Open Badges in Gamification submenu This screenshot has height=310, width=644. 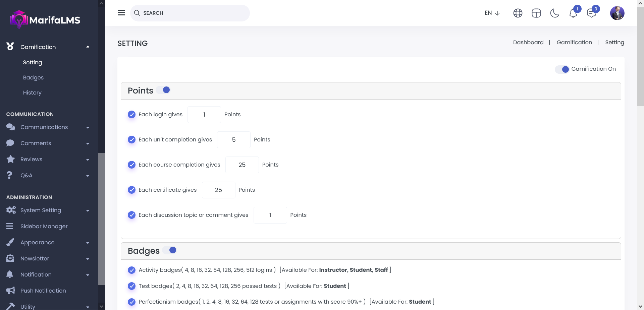click(x=33, y=78)
